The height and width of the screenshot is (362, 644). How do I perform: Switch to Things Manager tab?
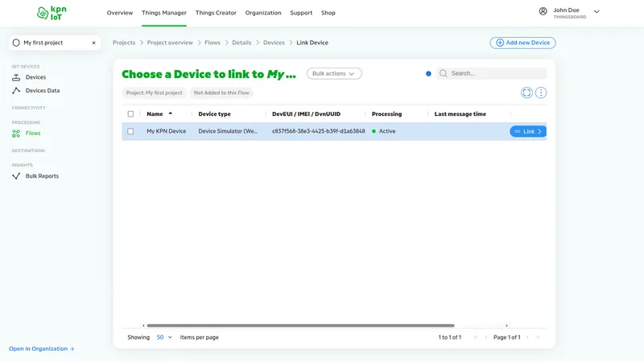(164, 13)
